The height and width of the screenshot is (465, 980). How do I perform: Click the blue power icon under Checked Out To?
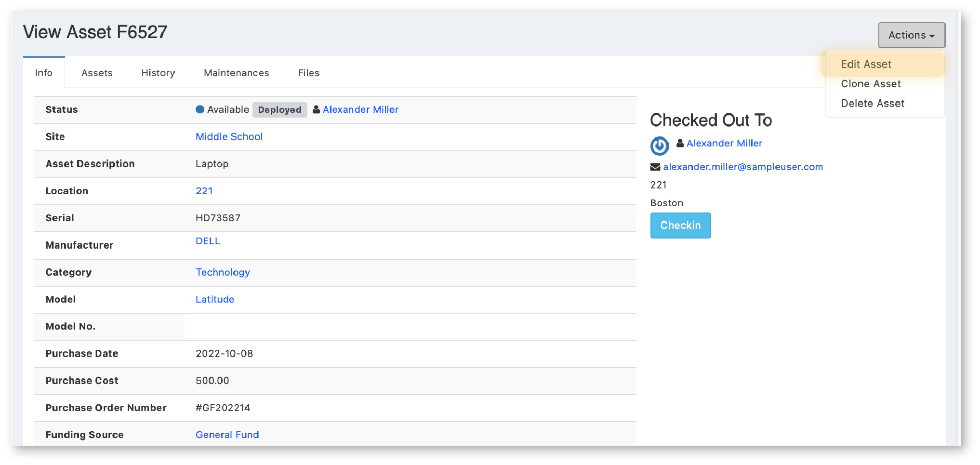659,146
